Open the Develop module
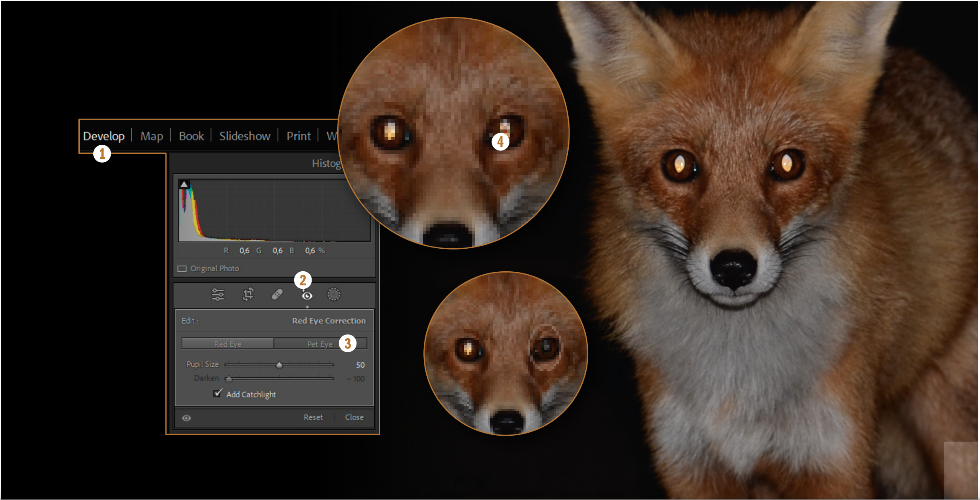980x500 pixels. point(104,136)
